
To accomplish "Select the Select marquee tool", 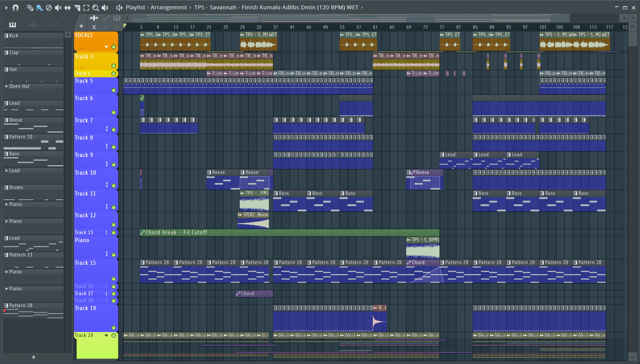I will 86,8.
